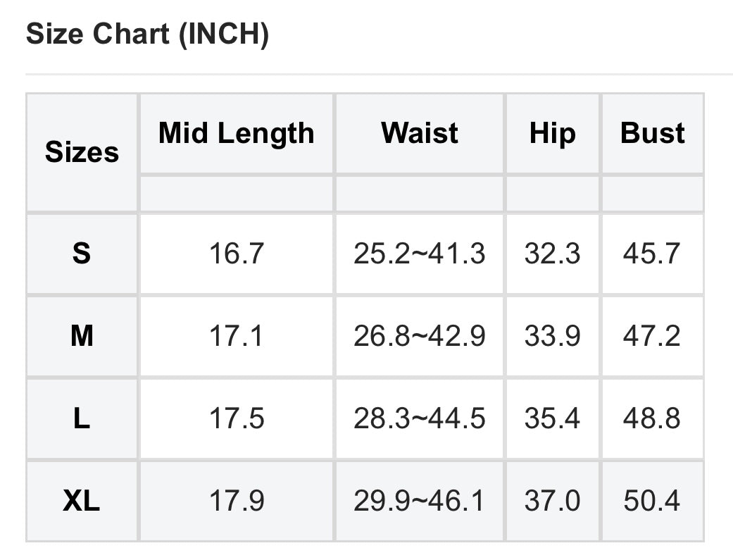Viewport: 733px width, 560px height.
Task: Click the 37.0 hip value
Action: pyautogui.click(x=552, y=501)
